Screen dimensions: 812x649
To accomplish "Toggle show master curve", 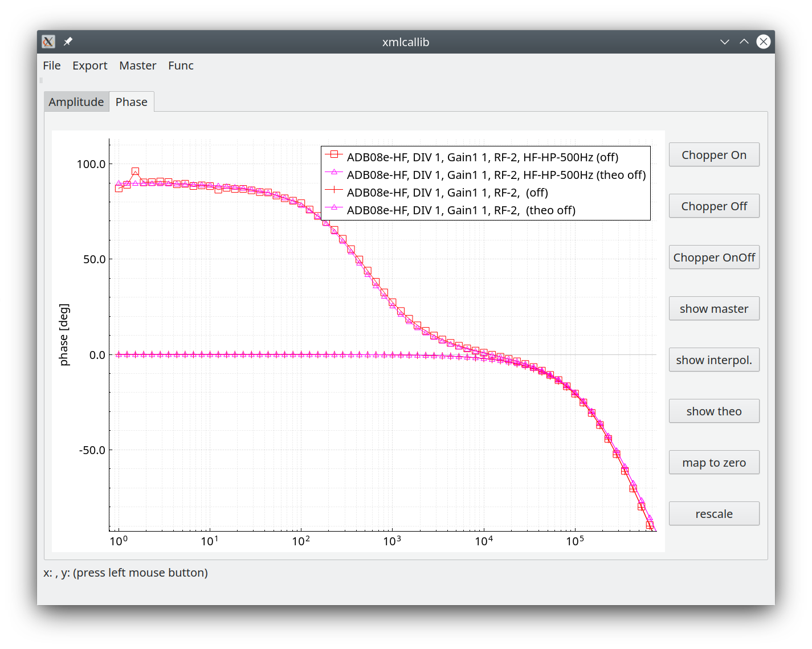I will (714, 309).
